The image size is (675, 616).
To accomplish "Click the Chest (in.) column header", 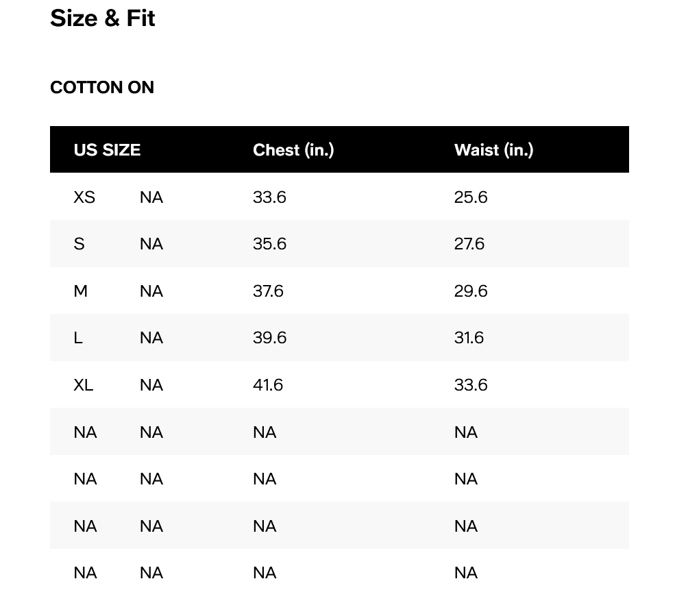I will click(293, 150).
